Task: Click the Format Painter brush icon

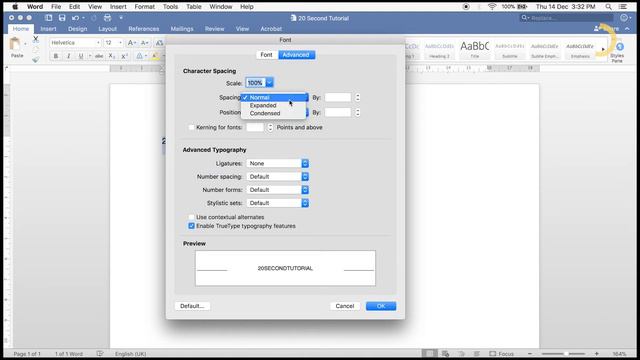Action: pos(36,60)
